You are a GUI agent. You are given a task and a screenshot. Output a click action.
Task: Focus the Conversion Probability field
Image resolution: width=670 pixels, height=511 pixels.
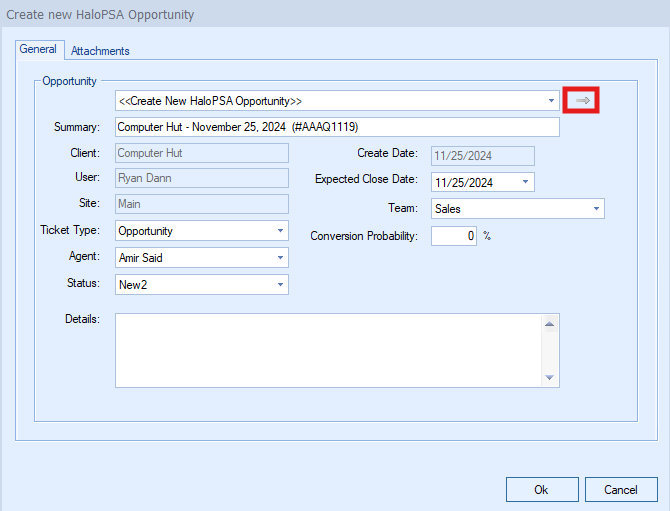pyautogui.click(x=453, y=236)
